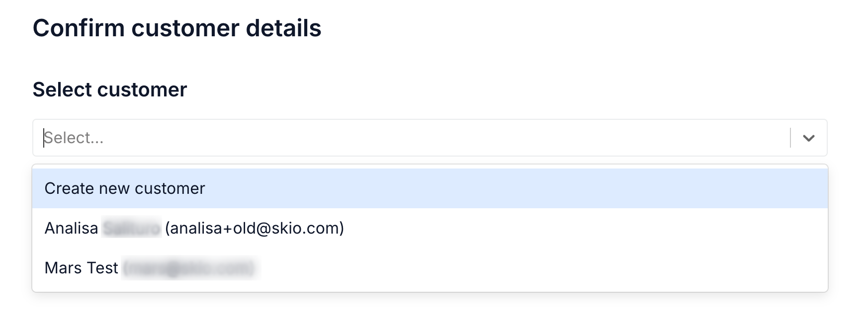Image resolution: width=868 pixels, height=335 pixels.
Task: Click the analisa+old@skio.com email text
Action: coord(255,228)
